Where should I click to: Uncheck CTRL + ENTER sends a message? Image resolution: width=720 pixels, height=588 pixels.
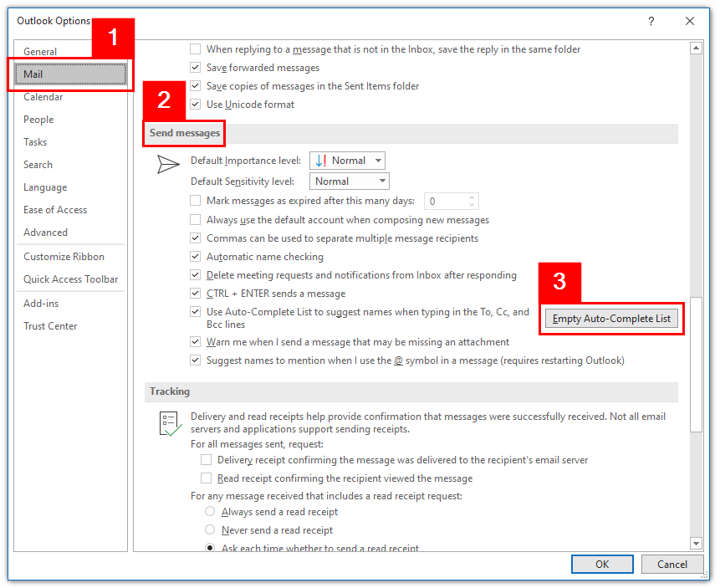[x=195, y=293]
